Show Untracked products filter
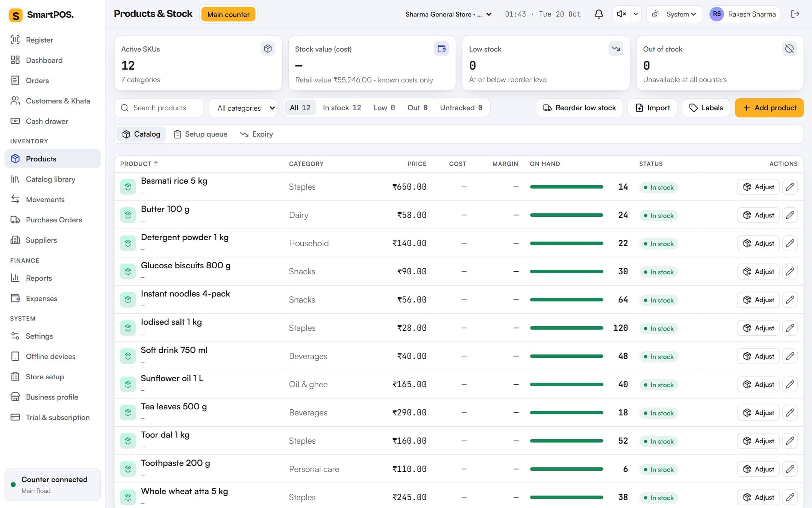This screenshot has width=812, height=508. 461,108
